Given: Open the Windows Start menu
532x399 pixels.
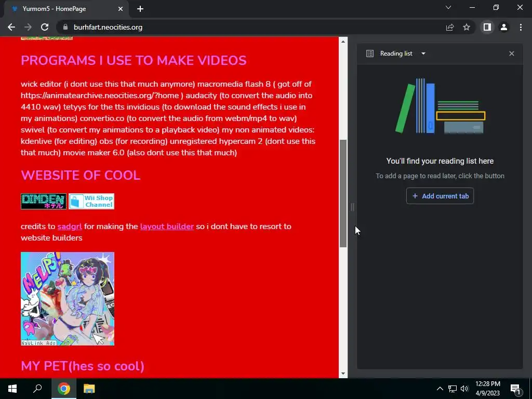Looking at the screenshot, I should tap(12, 389).
